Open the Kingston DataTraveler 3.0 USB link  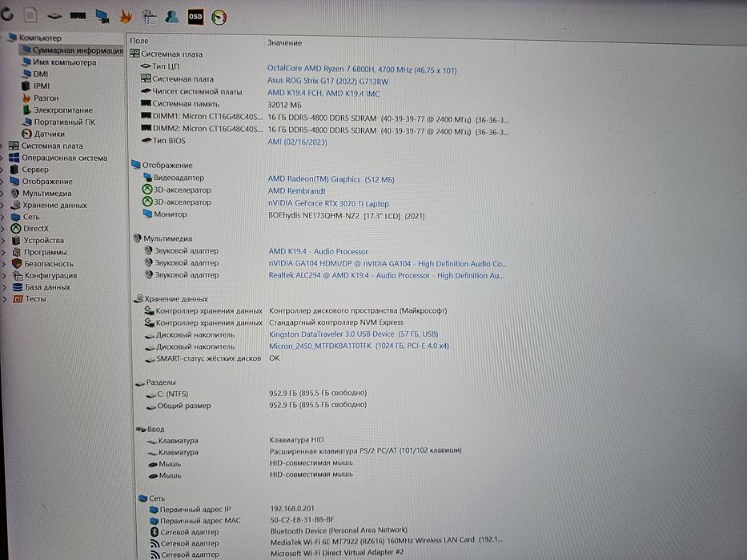point(354,334)
